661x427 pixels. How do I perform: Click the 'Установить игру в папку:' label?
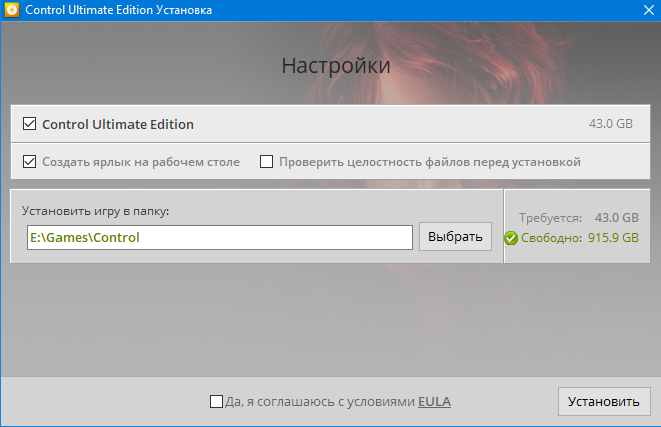coord(95,211)
